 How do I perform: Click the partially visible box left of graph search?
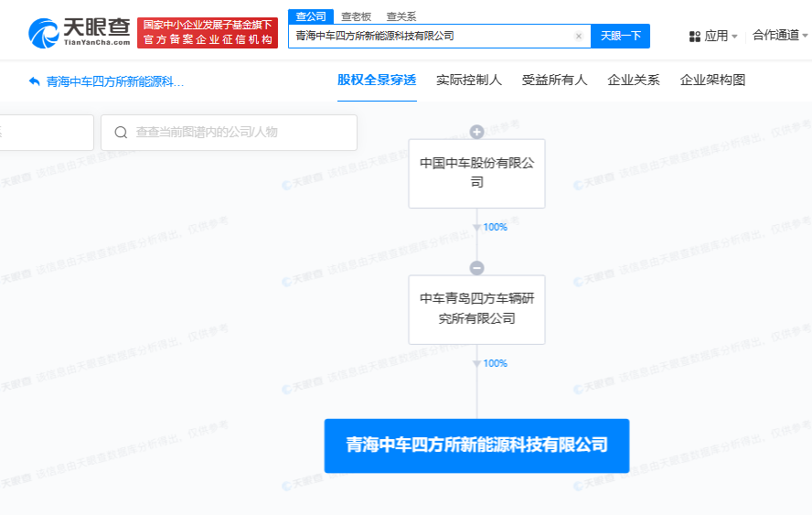[x=47, y=133]
